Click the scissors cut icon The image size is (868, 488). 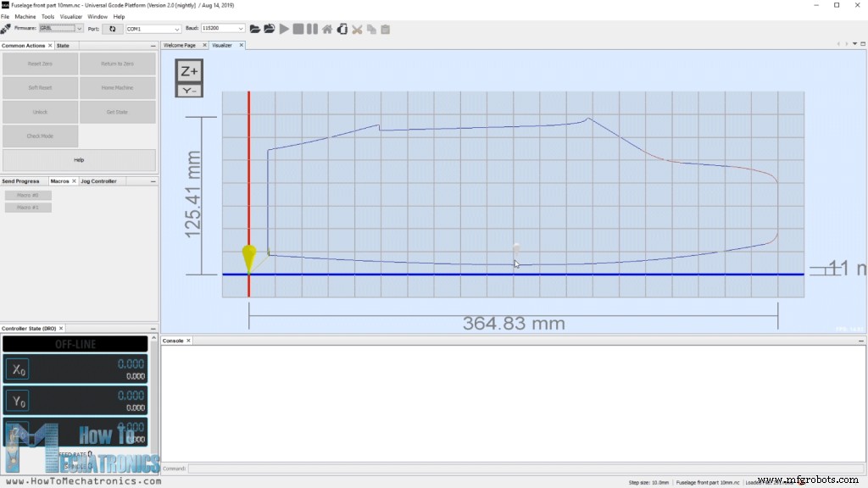(x=357, y=29)
